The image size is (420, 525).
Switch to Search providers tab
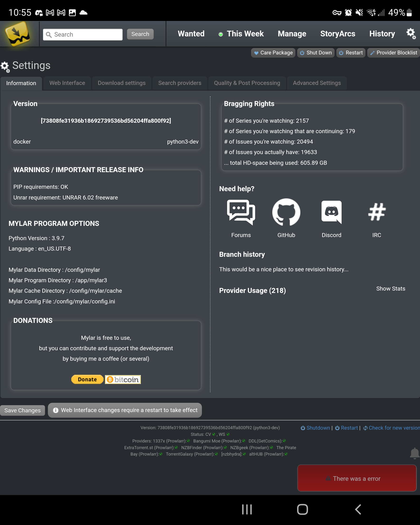pos(180,83)
